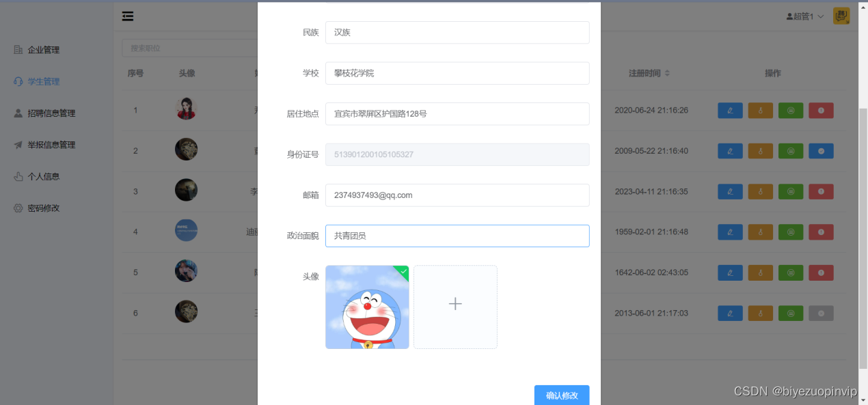Click the 序号 column header

135,73
